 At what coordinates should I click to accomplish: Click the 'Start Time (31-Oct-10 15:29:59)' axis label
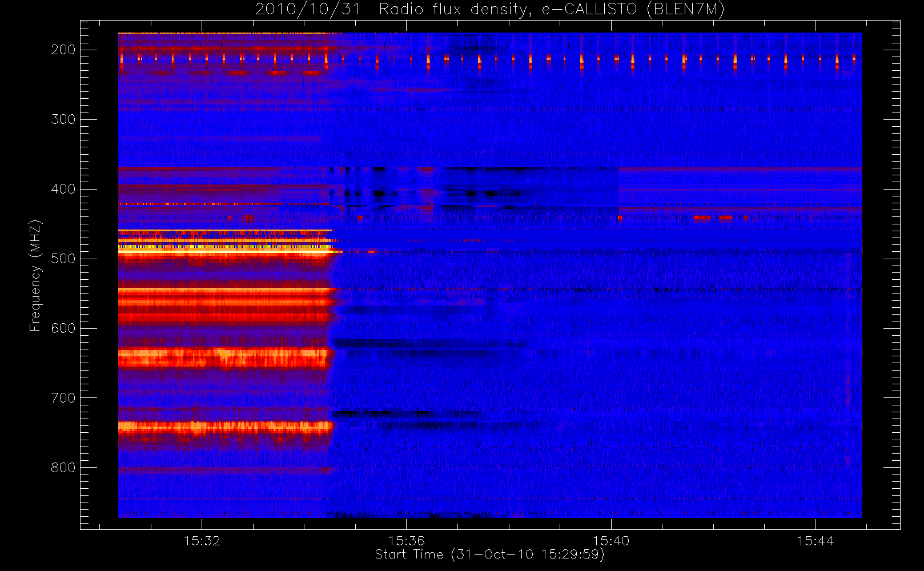[x=489, y=554]
